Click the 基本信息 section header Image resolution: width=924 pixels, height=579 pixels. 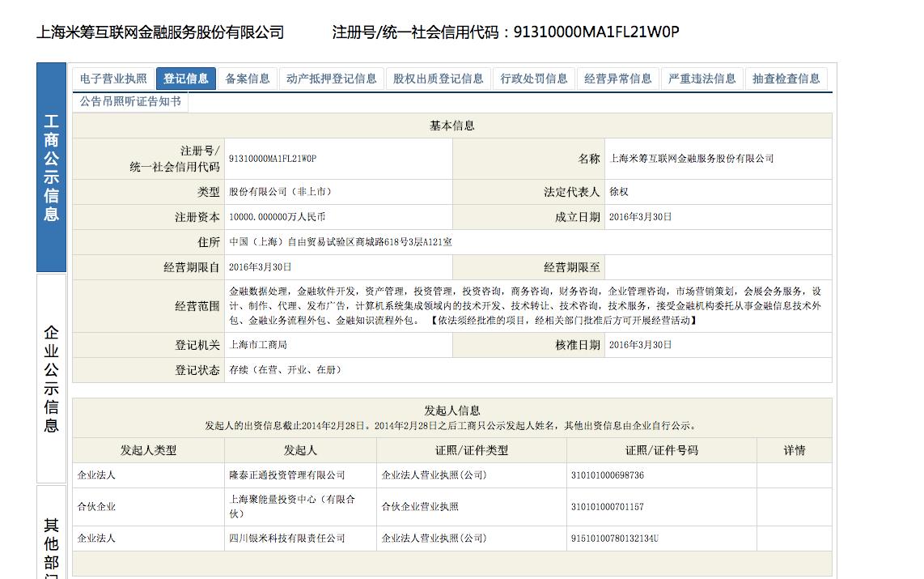point(452,126)
